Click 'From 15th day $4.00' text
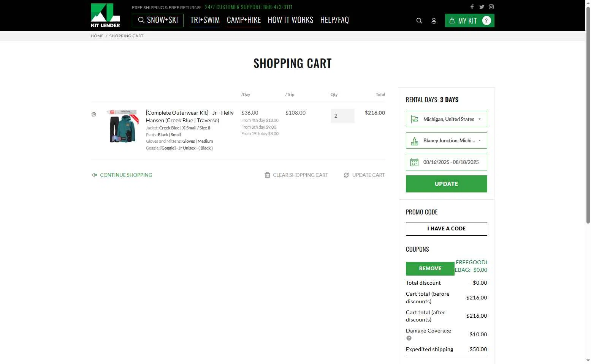Viewport: 591px width, 364px height. pos(260,134)
